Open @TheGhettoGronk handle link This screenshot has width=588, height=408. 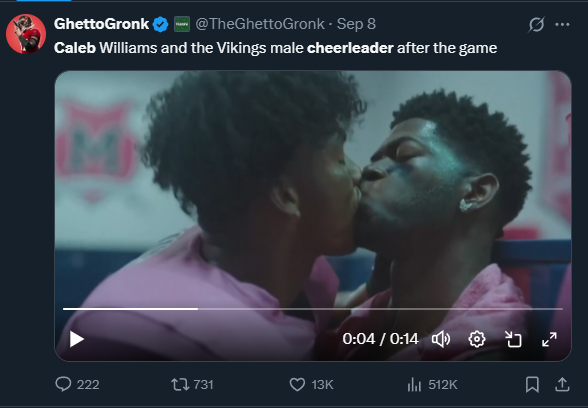tap(260, 24)
